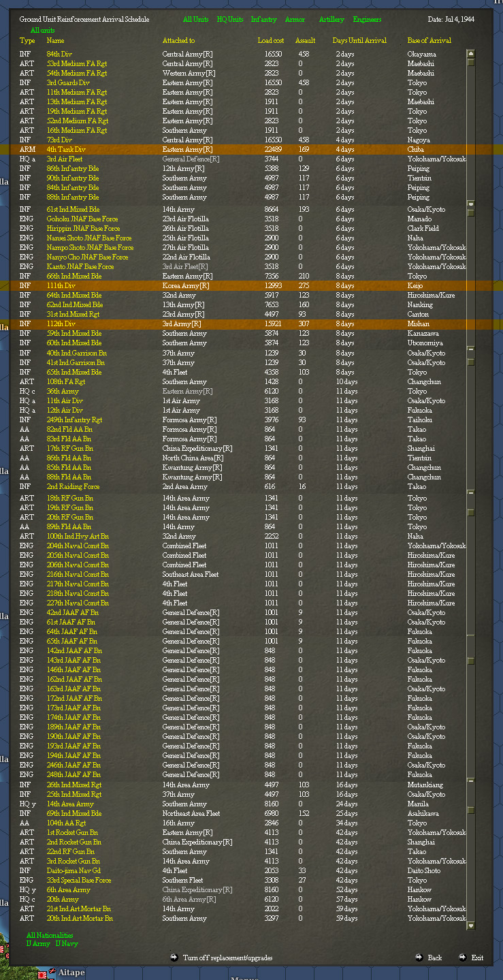
Task: Click the arrow icon beside Back
Action: tap(419, 958)
